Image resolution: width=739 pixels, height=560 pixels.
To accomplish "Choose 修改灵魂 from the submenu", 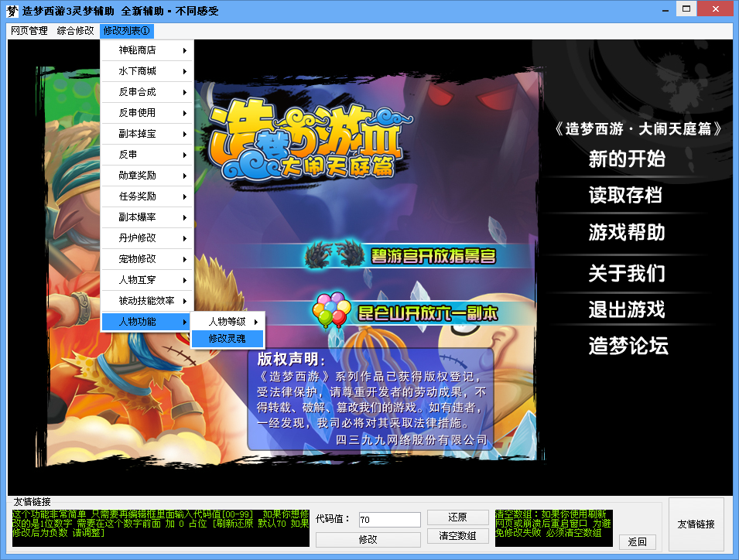I will (228, 338).
